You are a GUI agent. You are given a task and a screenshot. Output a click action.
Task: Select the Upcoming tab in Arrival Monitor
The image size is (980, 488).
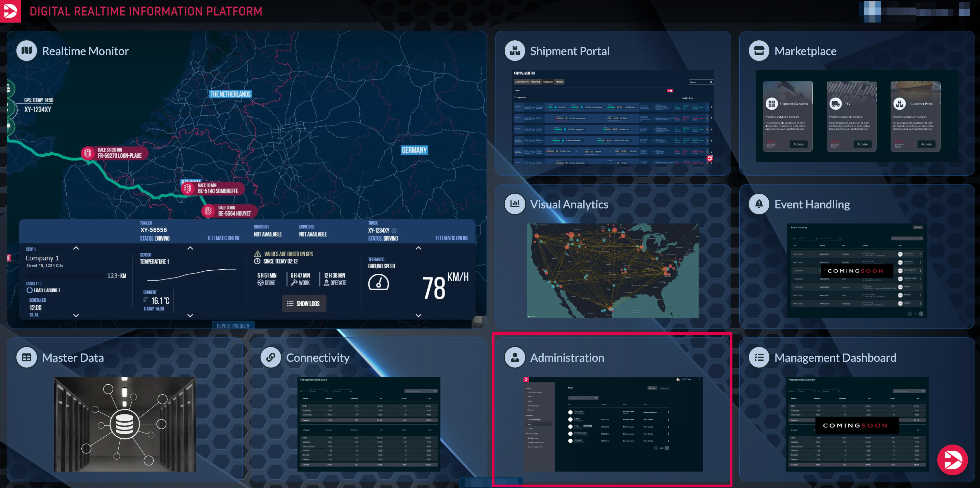[536, 82]
